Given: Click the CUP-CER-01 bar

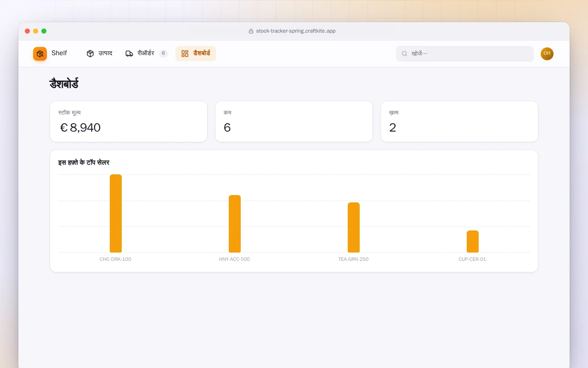Looking at the screenshot, I should click(473, 241).
